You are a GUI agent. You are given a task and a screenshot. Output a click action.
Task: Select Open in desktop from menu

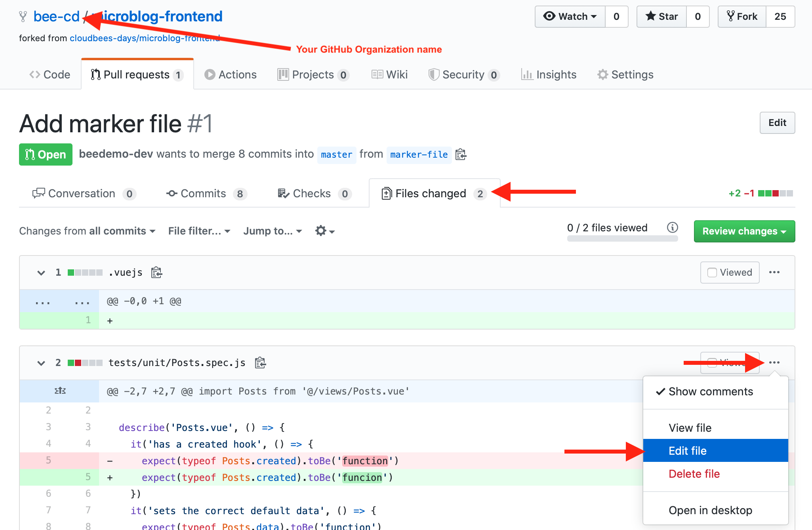coord(716,510)
